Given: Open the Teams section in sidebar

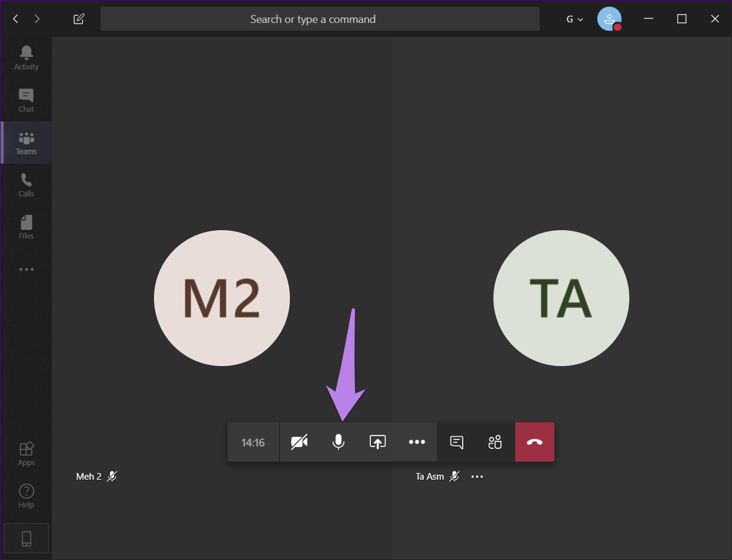Looking at the screenshot, I should point(26,143).
